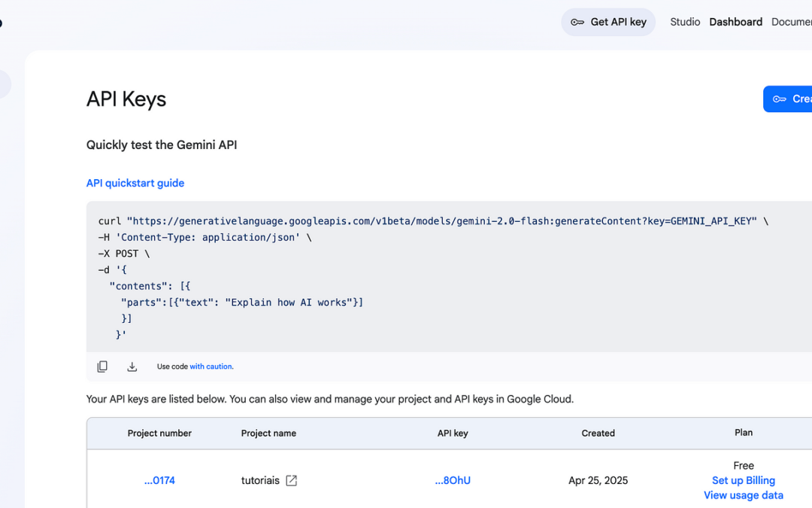Screen dimensions: 812x508
Task: Click the 'Explain how AI works' code line
Action: click(x=242, y=303)
